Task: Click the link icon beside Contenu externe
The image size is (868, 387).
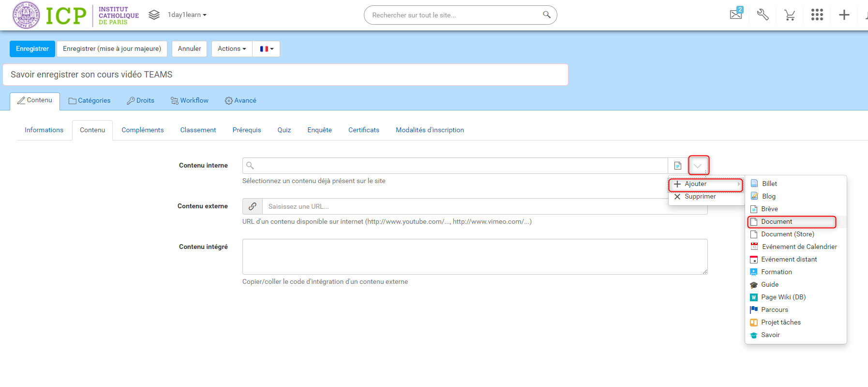Action: [x=253, y=206]
